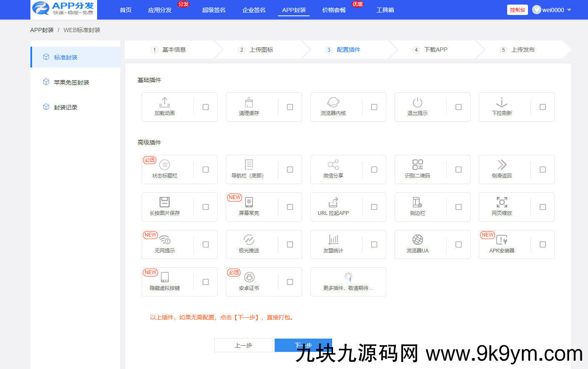
Task: Enable the 下拉刷新 plugin checkbox
Action: tap(543, 107)
